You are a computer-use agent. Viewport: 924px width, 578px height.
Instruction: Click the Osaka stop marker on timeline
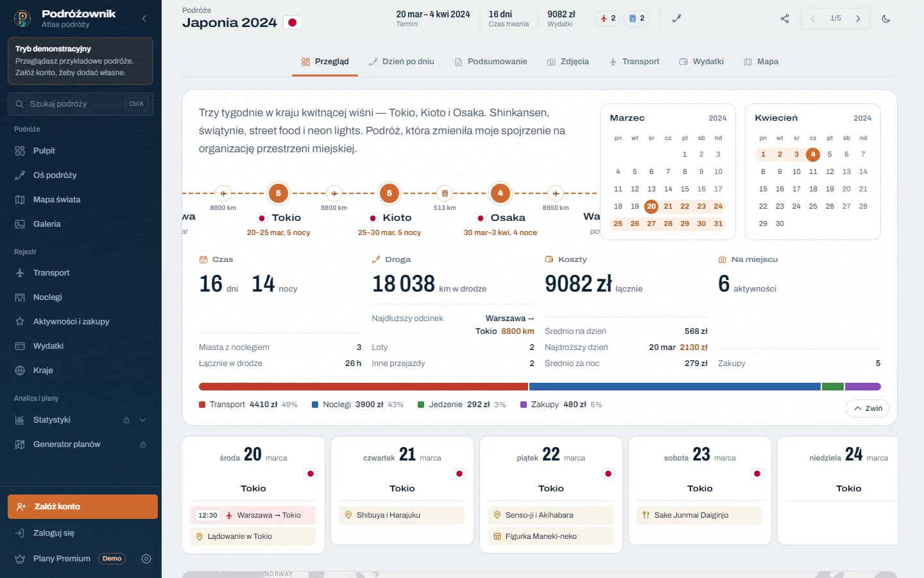[x=501, y=193]
